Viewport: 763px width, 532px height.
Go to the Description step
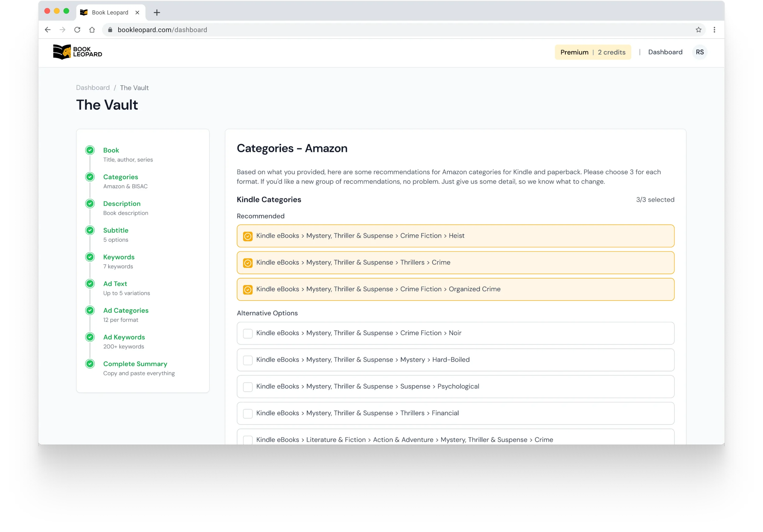point(122,204)
